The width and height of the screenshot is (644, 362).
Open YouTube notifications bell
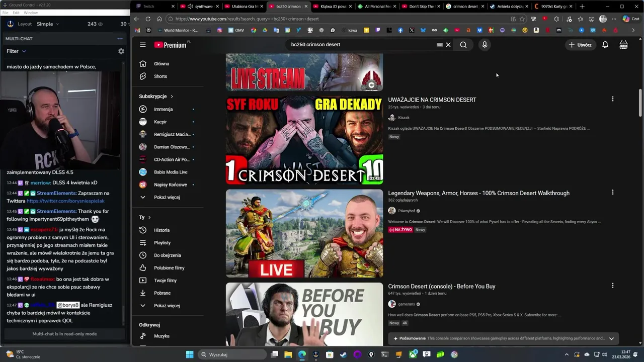tap(605, 45)
